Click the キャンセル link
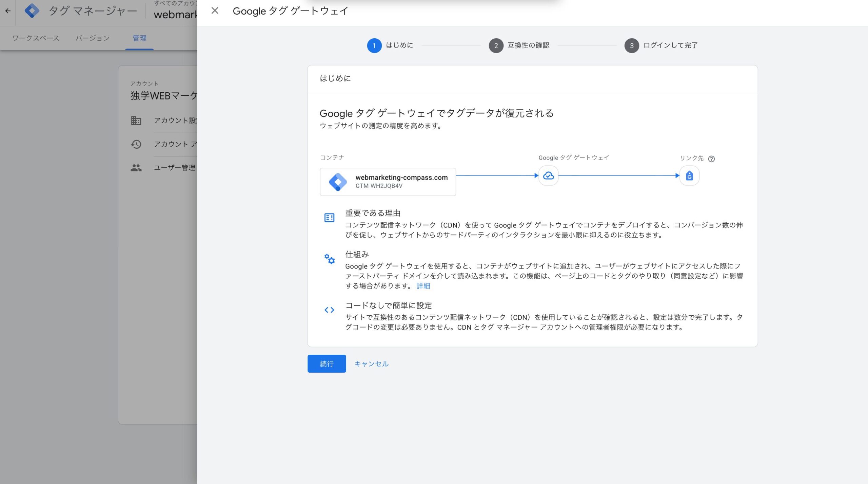This screenshot has height=484, width=868. click(x=371, y=364)
